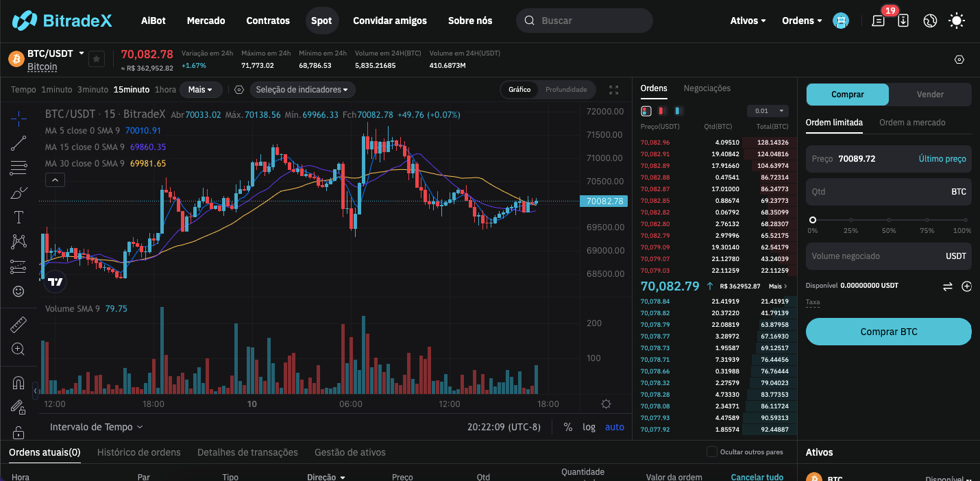
Task: Switch to the Negociações tab
Action: [x=707, y=88]
